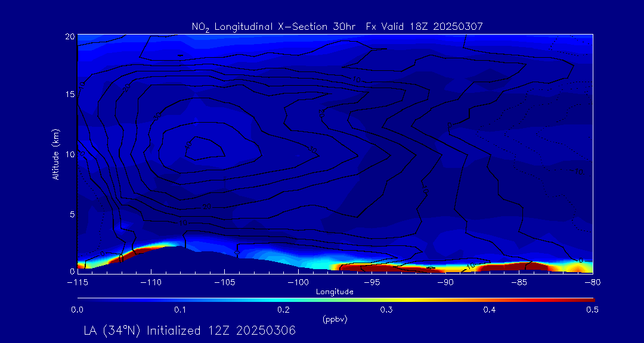Viewport: 644px width, 343px height.
Task: Click the longitude tick label "−90"
Action: [445, 283]
